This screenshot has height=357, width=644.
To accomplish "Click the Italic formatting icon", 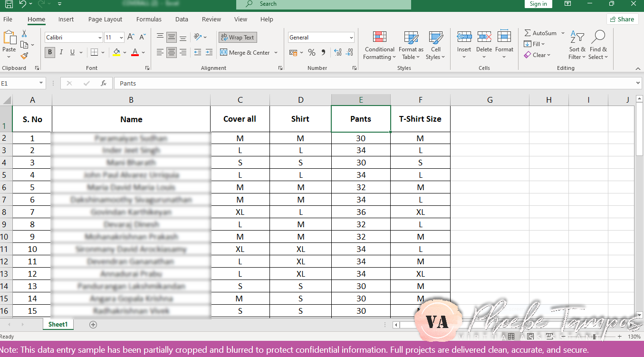I will pyautogui.click(x=61, y=52).
